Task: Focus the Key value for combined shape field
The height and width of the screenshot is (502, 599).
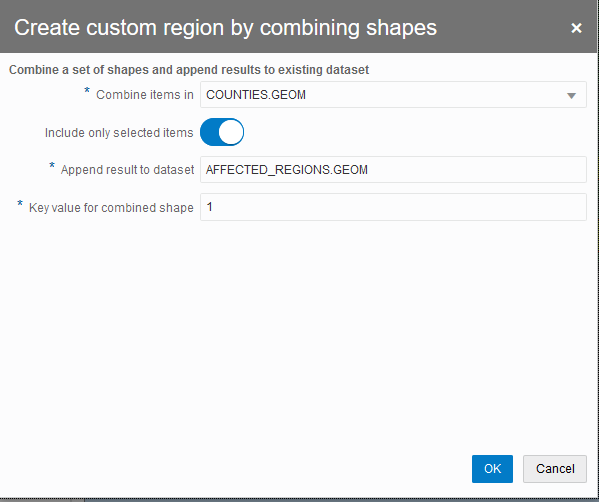Action: 393,207
